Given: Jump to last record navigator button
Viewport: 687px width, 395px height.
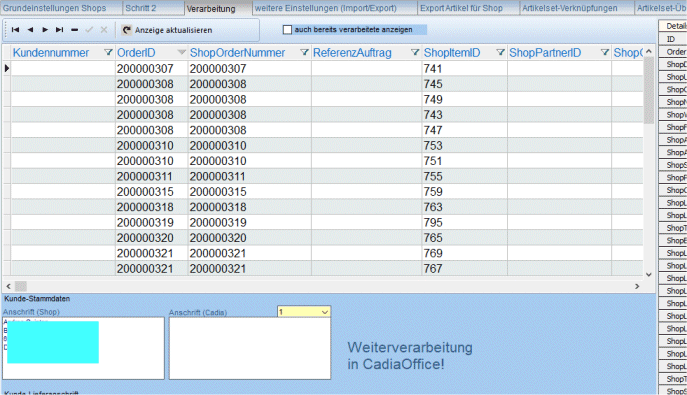Looking at the screenshot, I should (x=60, y=30).
